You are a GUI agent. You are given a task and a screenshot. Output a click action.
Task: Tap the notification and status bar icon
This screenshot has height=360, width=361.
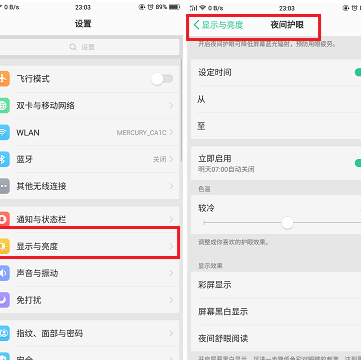tap(4, 219)
